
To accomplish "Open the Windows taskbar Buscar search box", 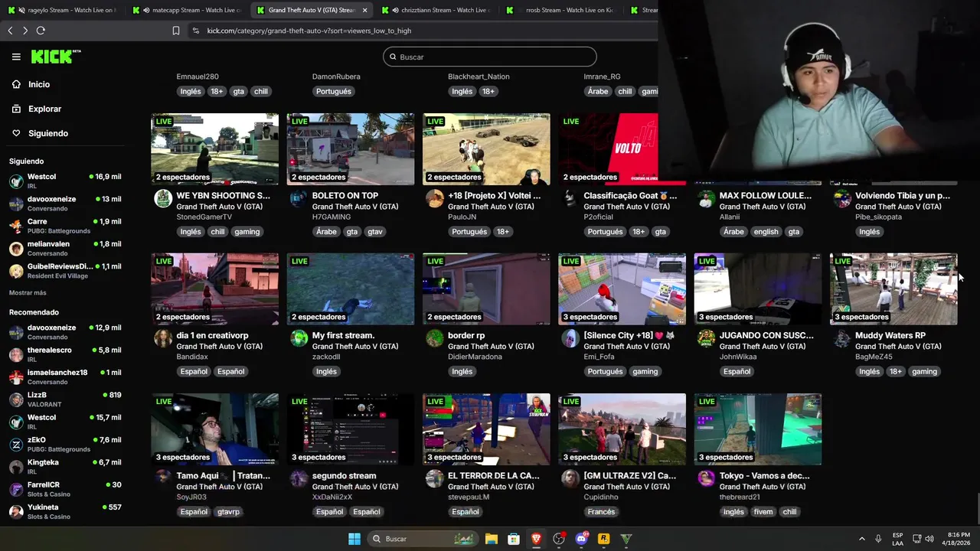I will click(x=421, y=539).
